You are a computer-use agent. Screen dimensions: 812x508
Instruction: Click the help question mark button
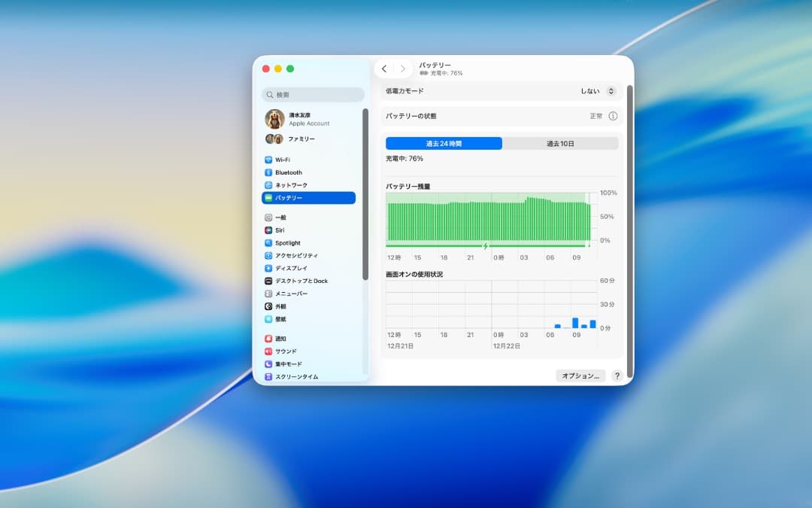coord(617,376)
